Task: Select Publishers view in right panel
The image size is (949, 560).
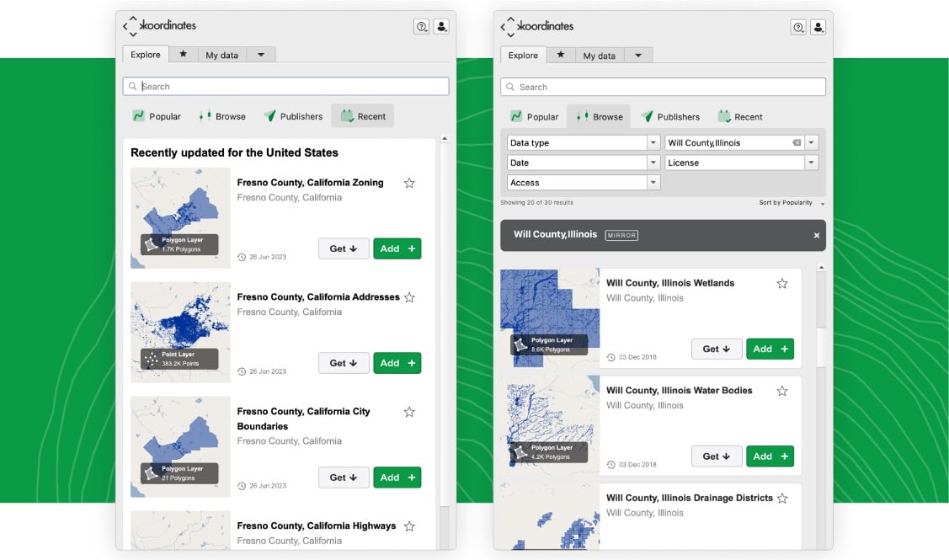Action: tap(670, 117)
